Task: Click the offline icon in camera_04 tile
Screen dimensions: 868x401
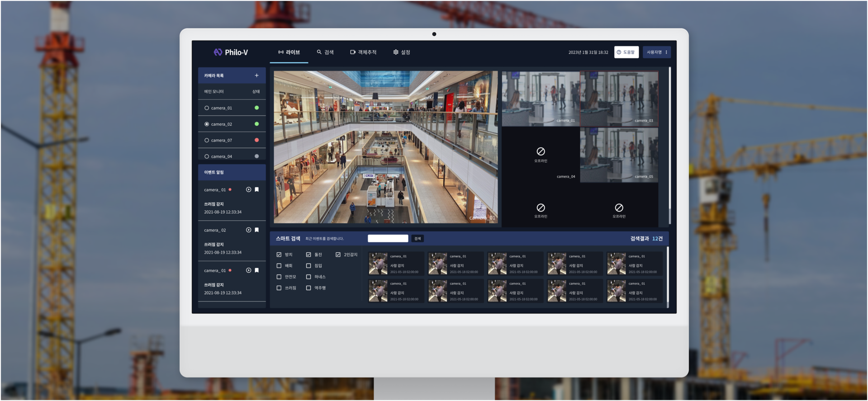Action: (x=541, y=151)
